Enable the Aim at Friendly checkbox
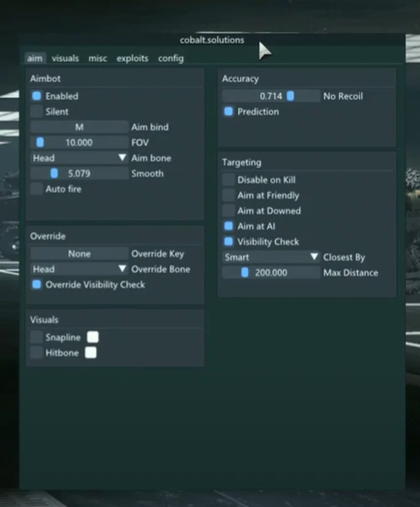Image resolution: width=420 pixels, height=507 pixels. point(228,195)
